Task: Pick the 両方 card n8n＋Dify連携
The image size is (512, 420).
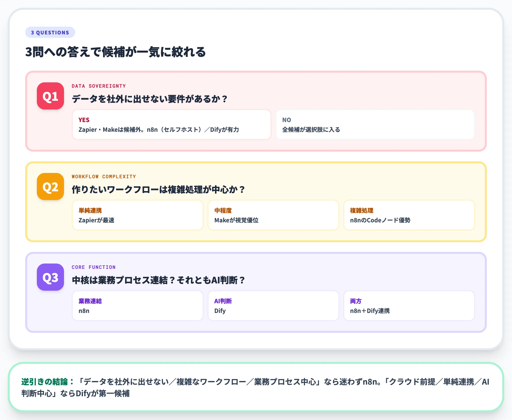Action: (x=409, y=306)
